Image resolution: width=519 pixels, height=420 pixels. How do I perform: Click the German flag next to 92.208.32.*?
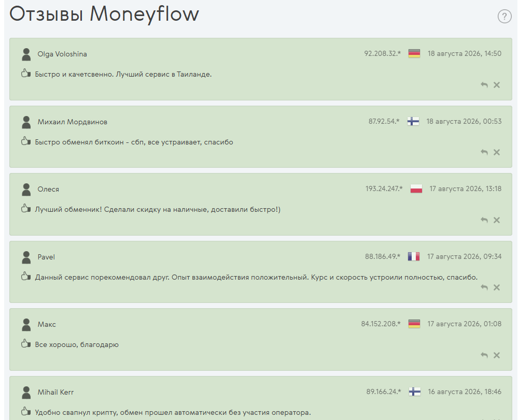(x=414, y=53)
